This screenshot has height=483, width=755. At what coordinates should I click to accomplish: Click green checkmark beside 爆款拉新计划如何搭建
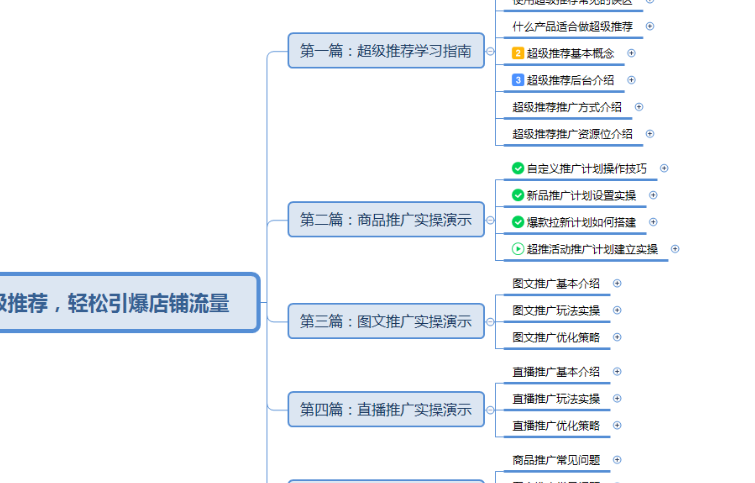click(x=518, y=222)
